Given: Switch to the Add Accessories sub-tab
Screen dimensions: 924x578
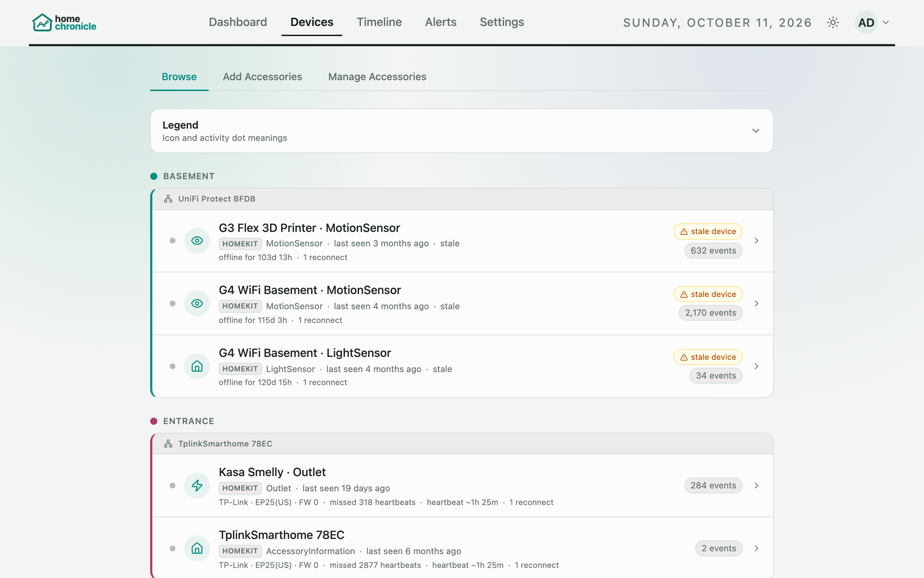Looking at the screenshot, I should tap(262, 77).
